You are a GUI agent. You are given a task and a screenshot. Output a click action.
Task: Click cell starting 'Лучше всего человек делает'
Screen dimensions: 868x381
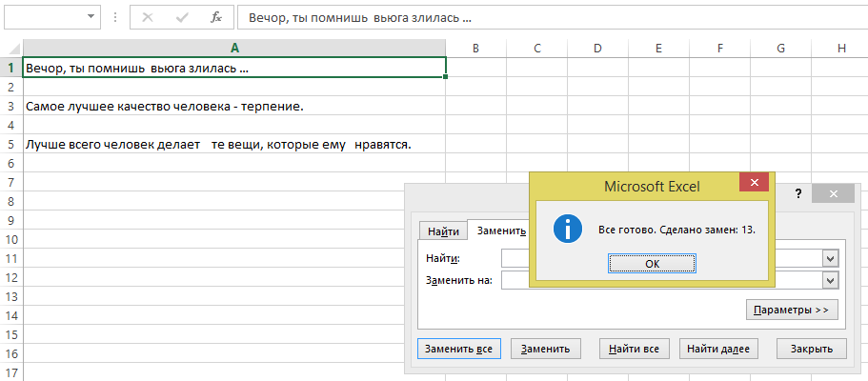pyautogui.click(x=234, y=144)
